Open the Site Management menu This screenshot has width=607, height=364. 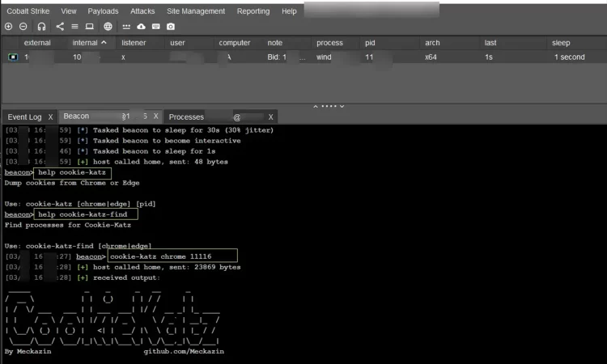[196, 11]
